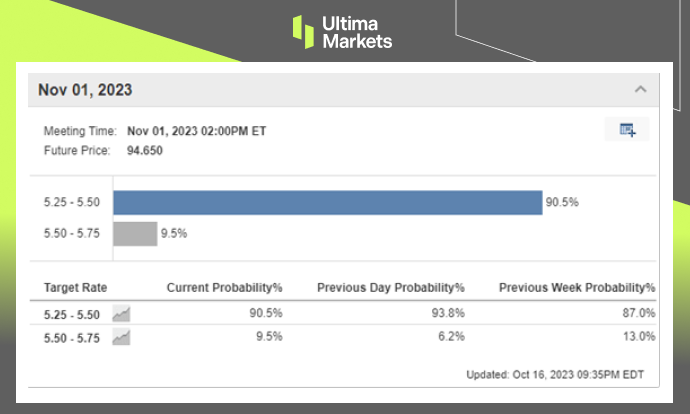
Task: Click the Previous Week Probability% column header
Action: [x=577, y=288]
